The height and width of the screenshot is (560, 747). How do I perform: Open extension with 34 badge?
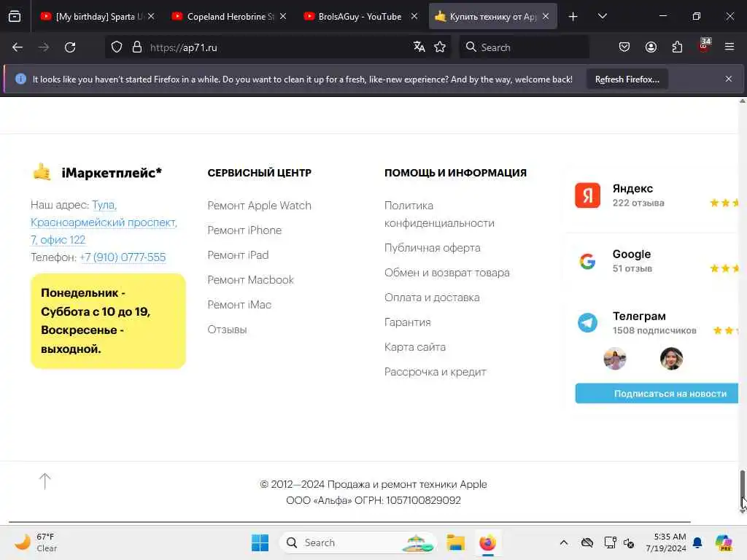tap(704, 46)
